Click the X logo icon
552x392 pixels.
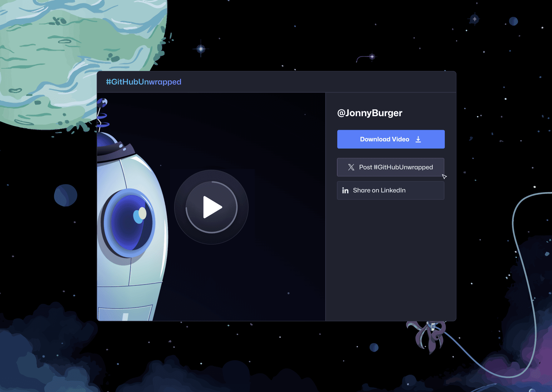coord(351,167)
